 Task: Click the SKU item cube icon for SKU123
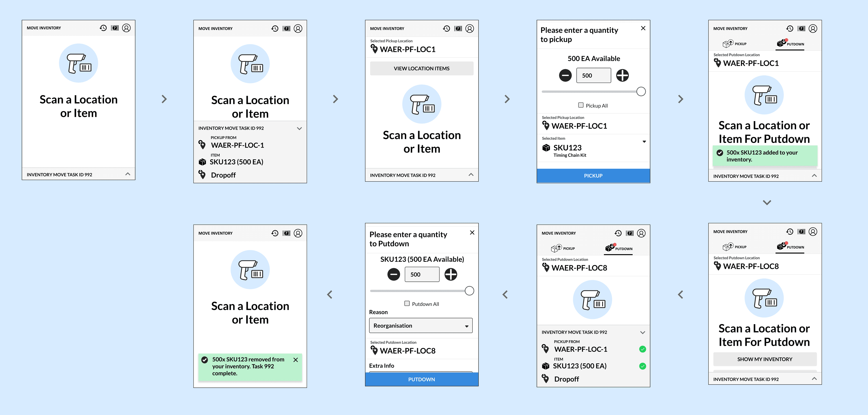click(203, 162)
